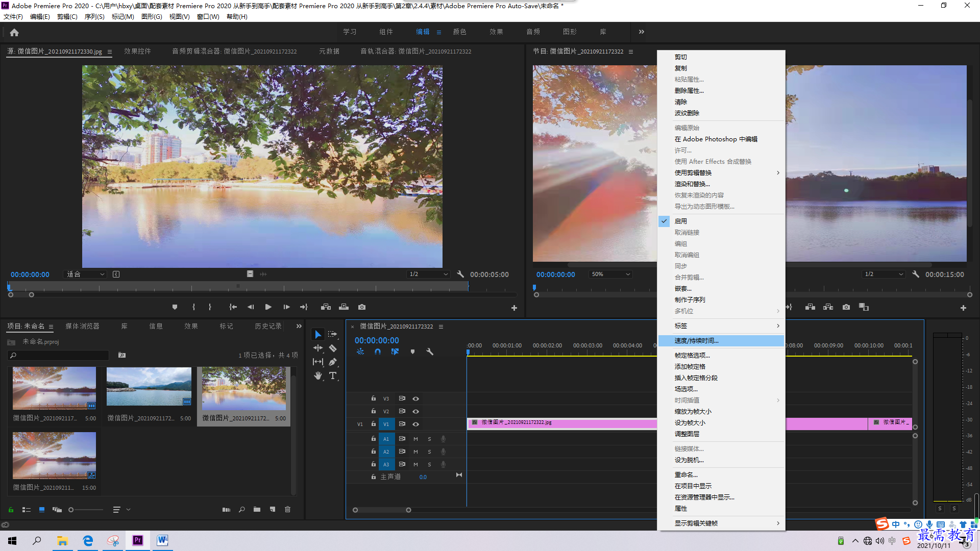This screenshot has height=551, width=980.
Task: Toggle V1 track output eye
Action: coord(415,424)
